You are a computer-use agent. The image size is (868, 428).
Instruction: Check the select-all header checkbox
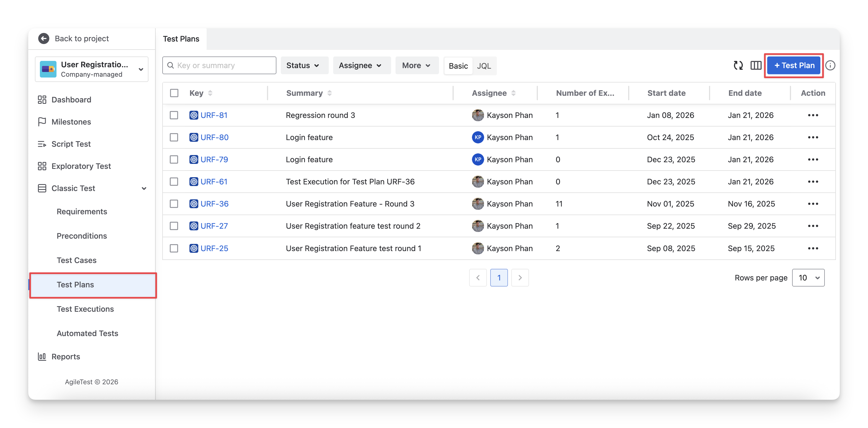tap(174, 93)
